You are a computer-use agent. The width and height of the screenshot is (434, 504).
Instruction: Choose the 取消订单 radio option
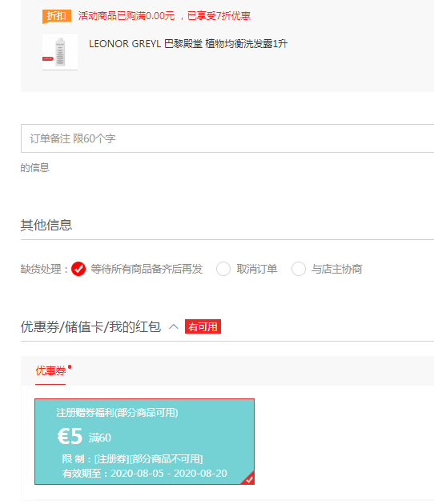pyautogui.click(x=223, y=269)
